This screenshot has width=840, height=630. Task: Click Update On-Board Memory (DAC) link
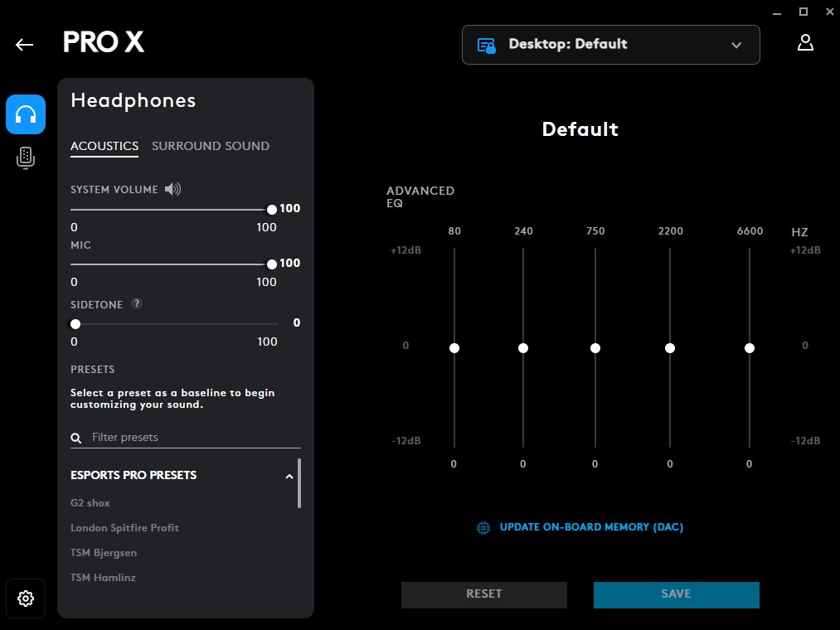pos(591,527)
